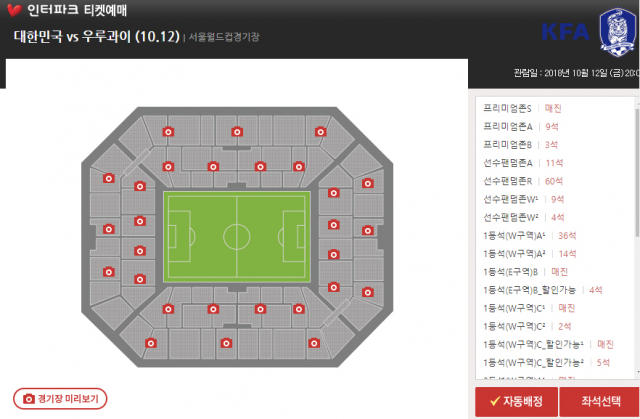Click the center circle of the pitch

(x=237, y=237)
